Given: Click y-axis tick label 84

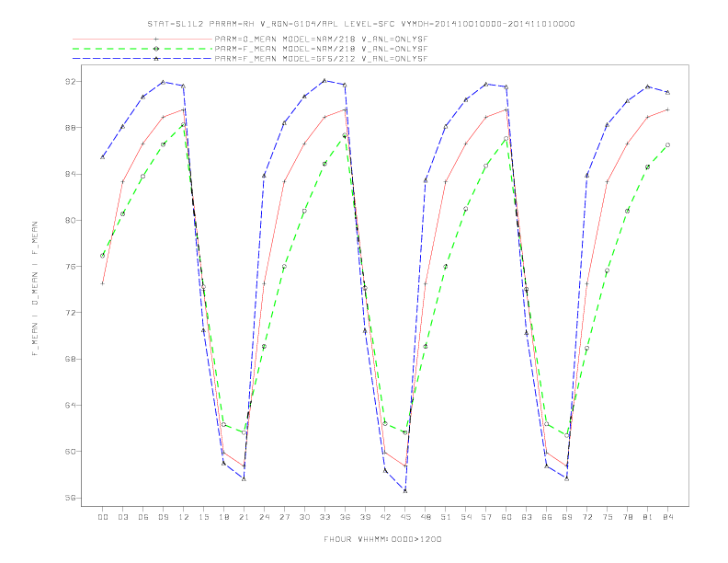Looking at the screenshot, I should point(70,174).
